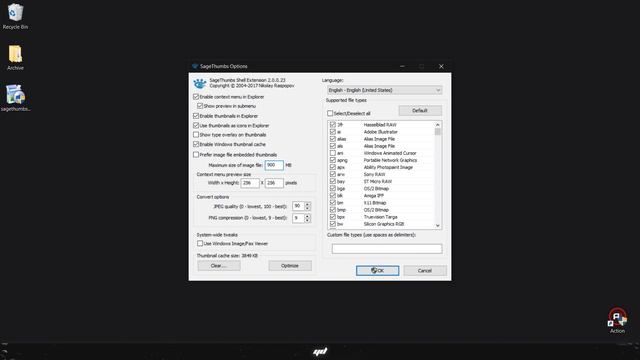
Task: Click the PNG compression value field
Action: click(x=298, y=218)
